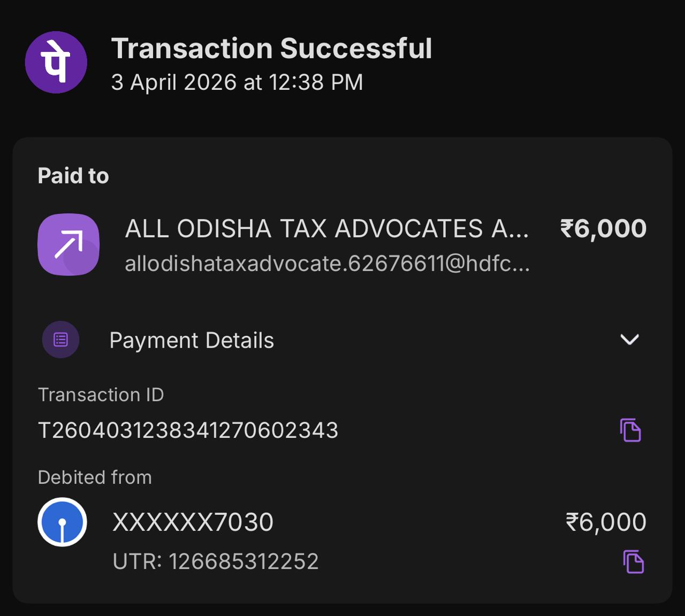Screen dimensions: 685x616
Task: Click the Transaction Successful heading
Action: (271, 49)
